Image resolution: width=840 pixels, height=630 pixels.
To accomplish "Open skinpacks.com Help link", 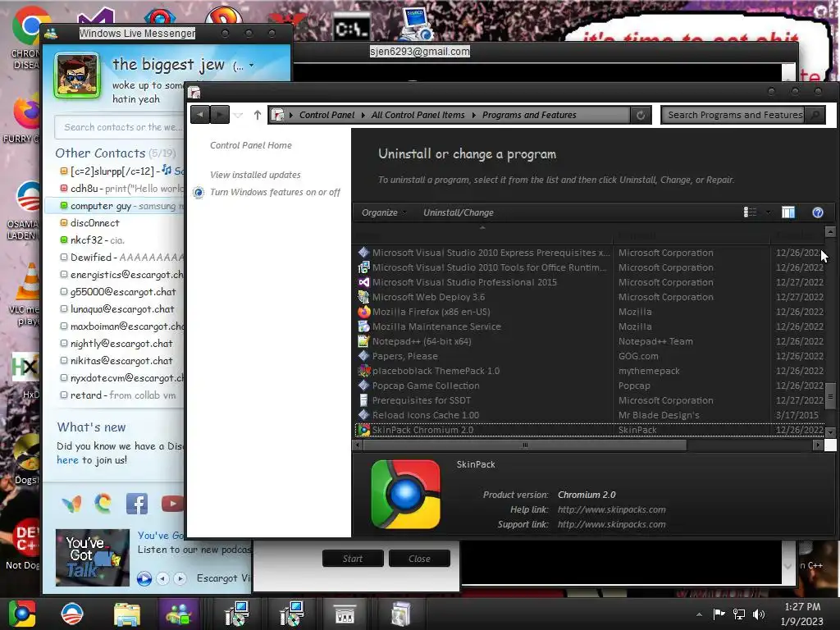I will click(611, 509).
